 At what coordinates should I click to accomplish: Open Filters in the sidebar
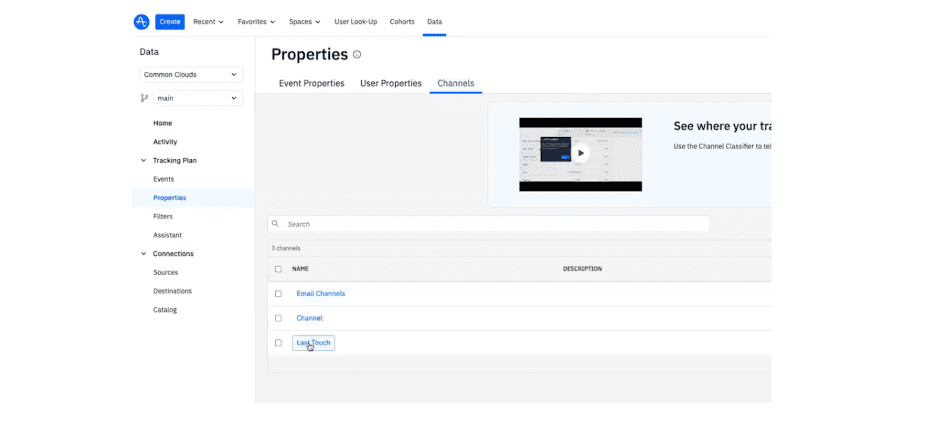(x=163, y=216)
